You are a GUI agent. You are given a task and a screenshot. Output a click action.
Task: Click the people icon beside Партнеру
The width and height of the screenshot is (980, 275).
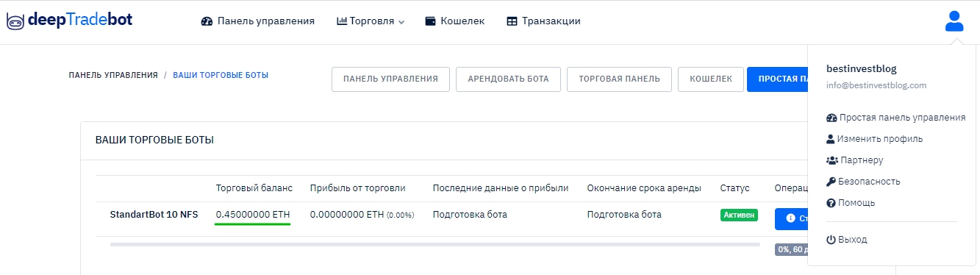tap(832, 160)
